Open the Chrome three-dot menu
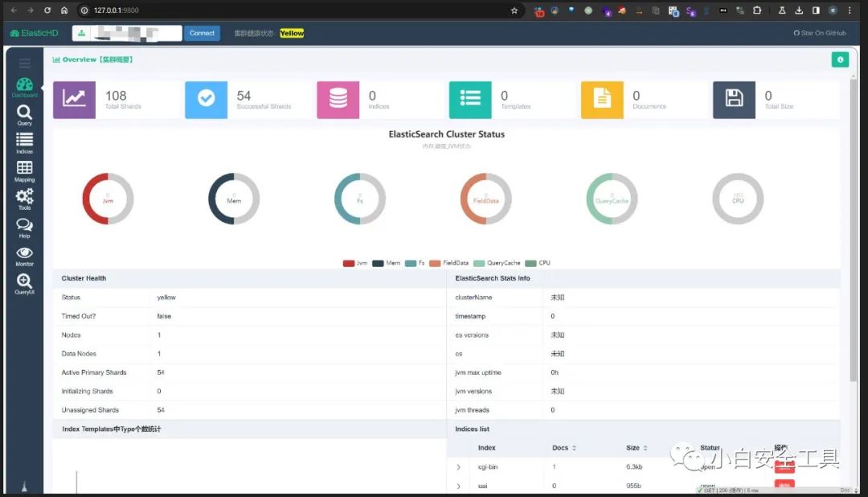868x497 pixels. (850, 10)
